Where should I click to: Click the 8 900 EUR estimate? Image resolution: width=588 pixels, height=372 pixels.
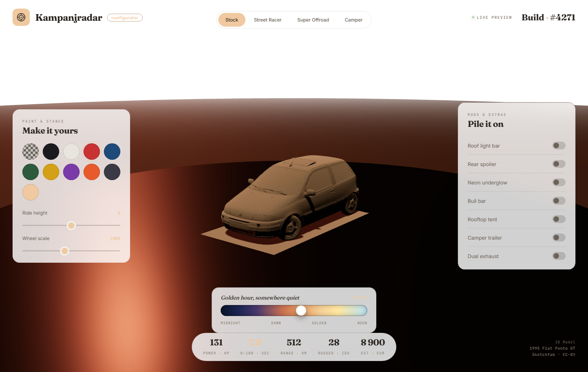[x=373, y=347]
